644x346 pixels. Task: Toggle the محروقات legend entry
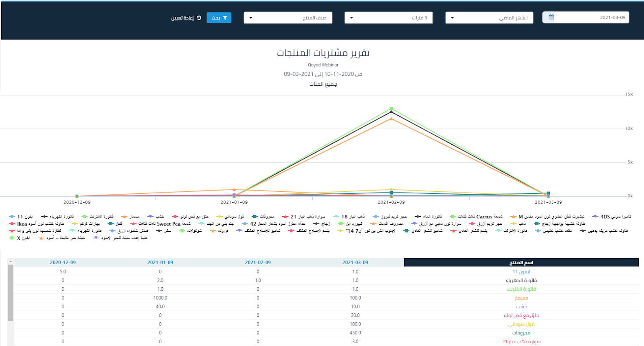[254, 217]
